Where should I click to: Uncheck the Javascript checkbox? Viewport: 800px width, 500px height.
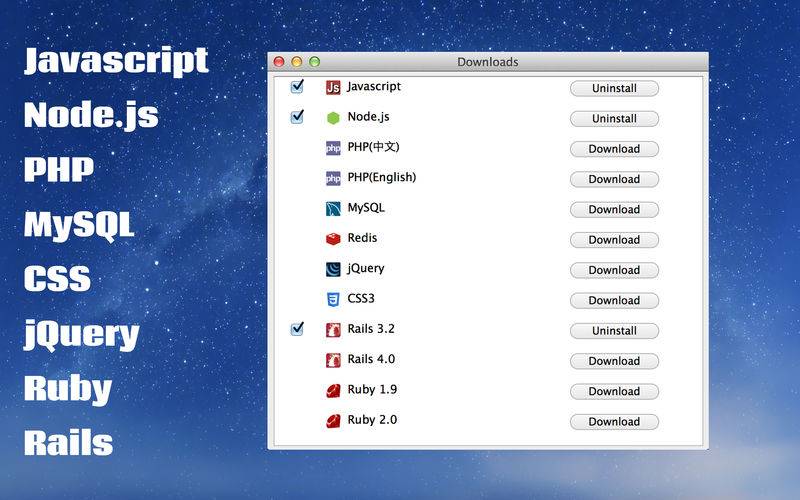[x=297, y=87]
